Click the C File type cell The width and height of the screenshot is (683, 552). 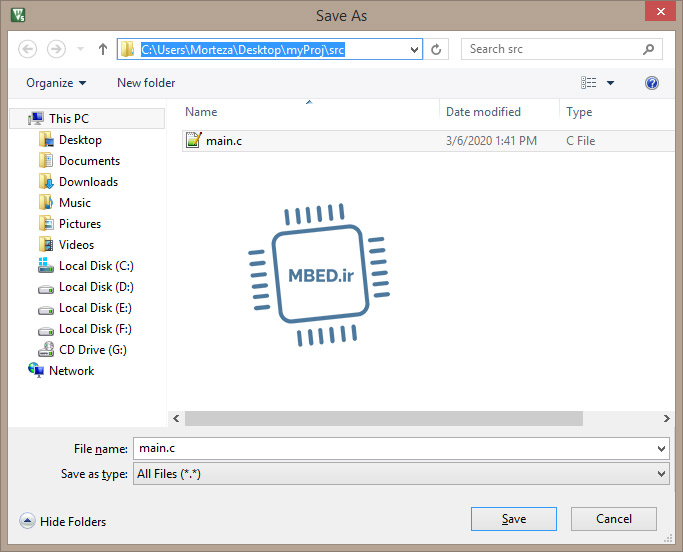(x=581, y=141)
